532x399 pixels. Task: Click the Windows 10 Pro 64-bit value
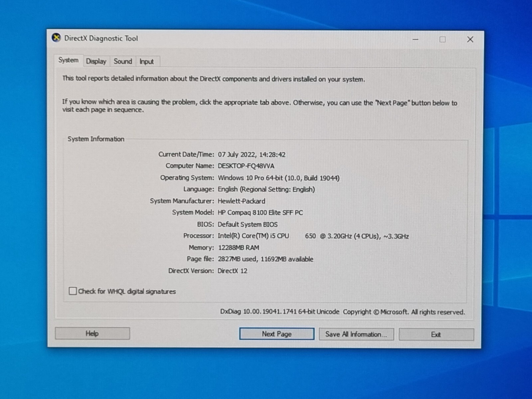click(279, 178)
